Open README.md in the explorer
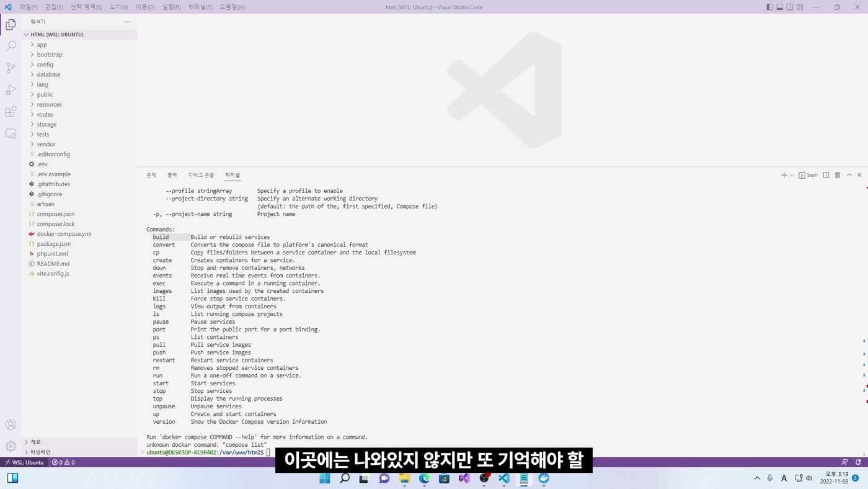868x489 pixels. click(x=79, y=264)
